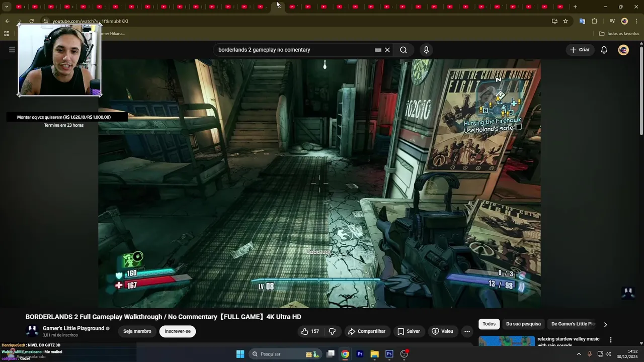
Task: Open the notifications bell
Action: click(x=604, y=50)
